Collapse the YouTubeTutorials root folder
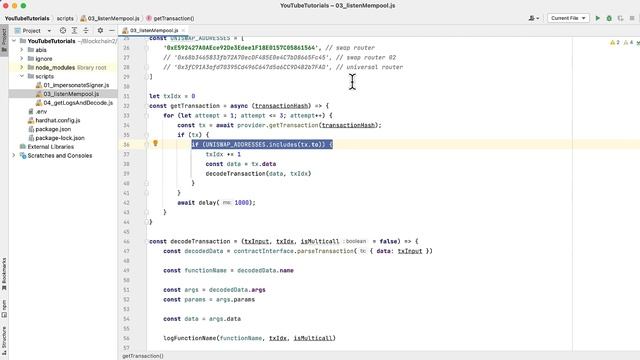The width and height of the screenshot is (640, 360). point(14,41)
